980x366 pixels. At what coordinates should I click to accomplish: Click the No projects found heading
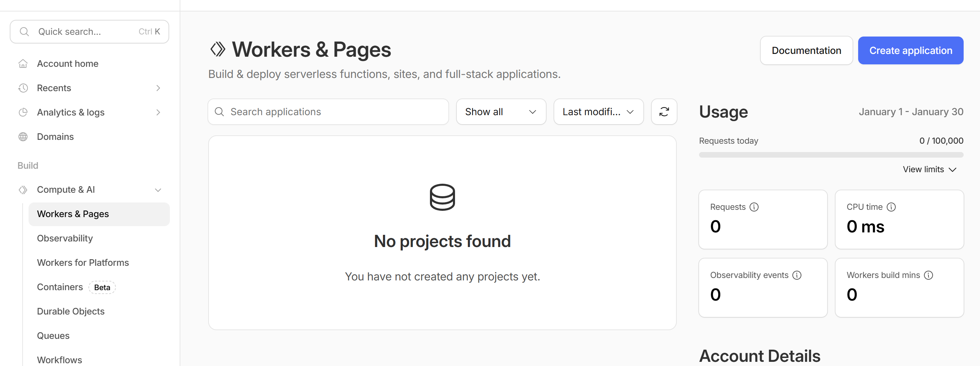pos(442,241)
